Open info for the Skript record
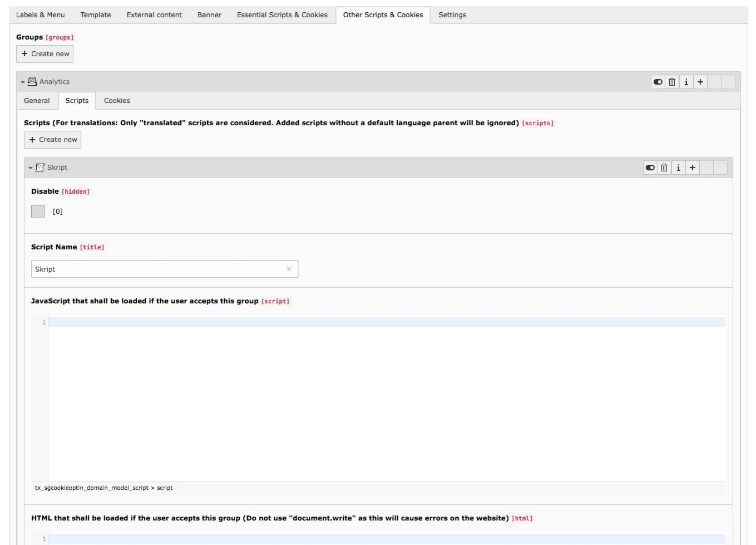 coord(678,167)
